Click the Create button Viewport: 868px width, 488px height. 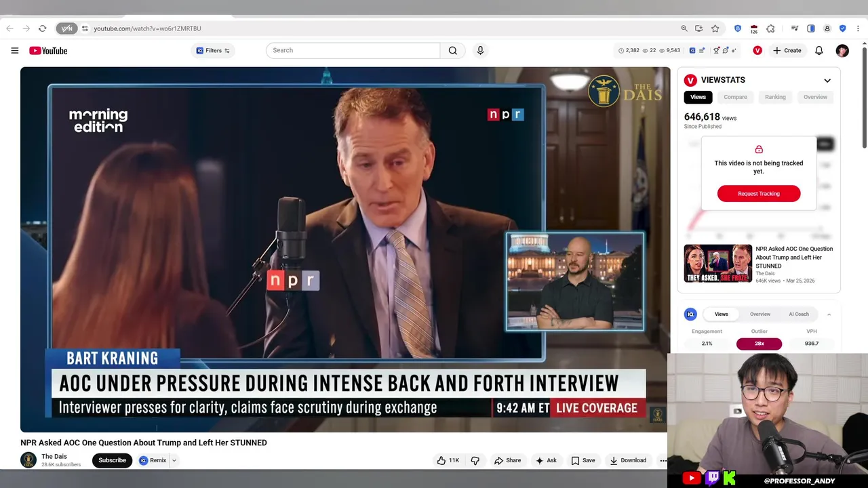pos(787,51)
